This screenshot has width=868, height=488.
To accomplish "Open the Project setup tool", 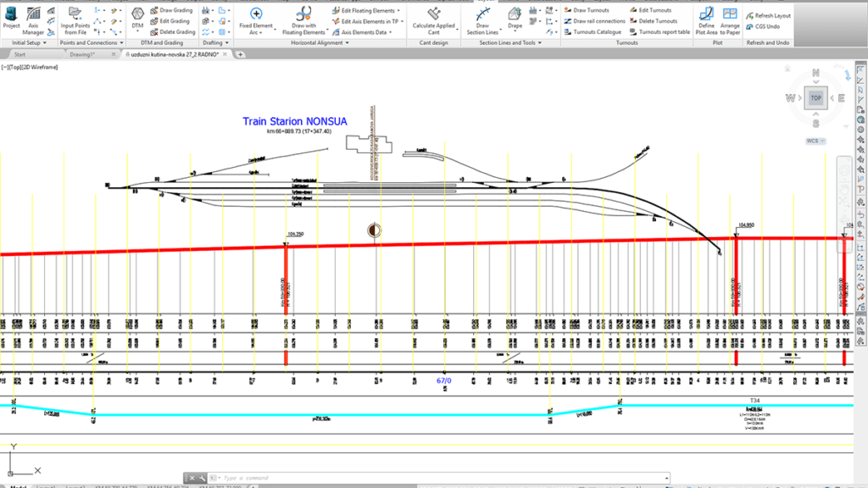I will 11,15.
